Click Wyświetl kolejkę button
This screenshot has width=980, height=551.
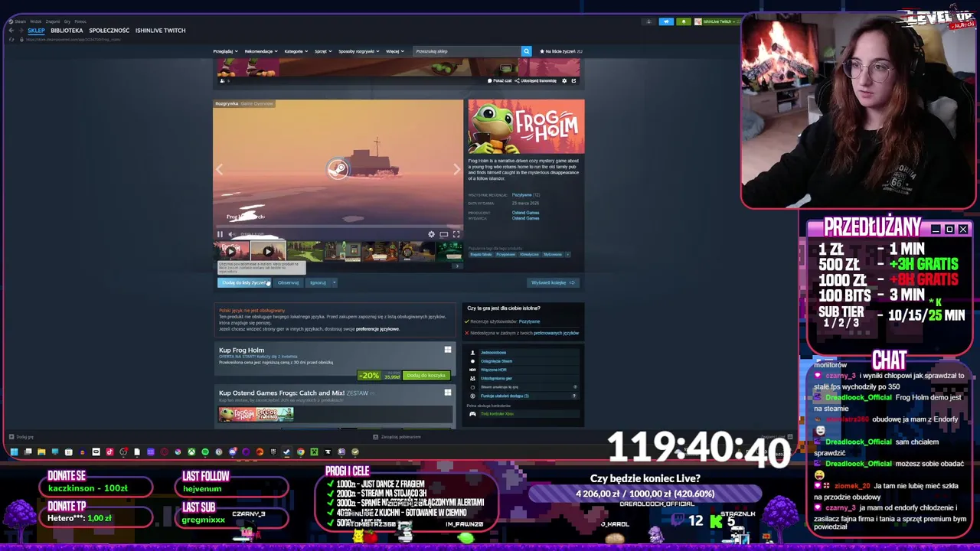(552, 282)
